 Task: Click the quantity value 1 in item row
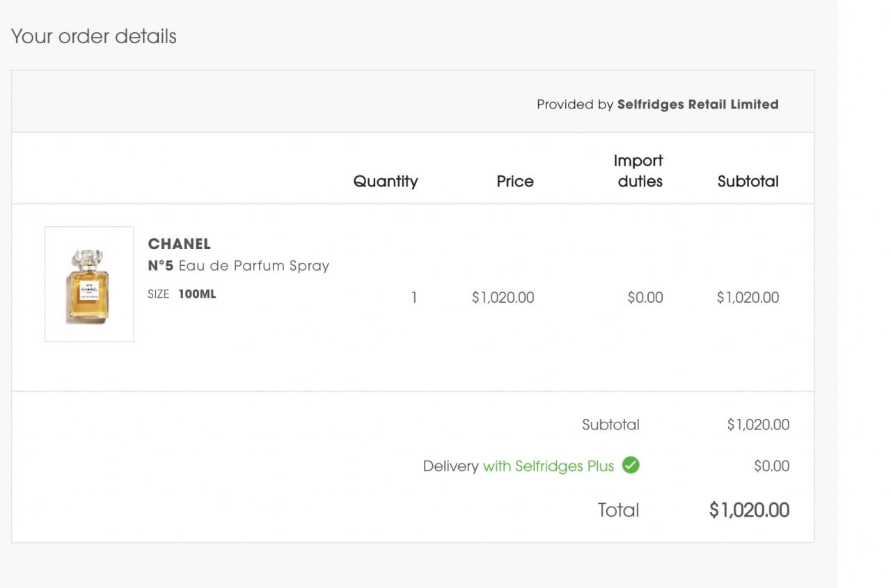point(414,298)
